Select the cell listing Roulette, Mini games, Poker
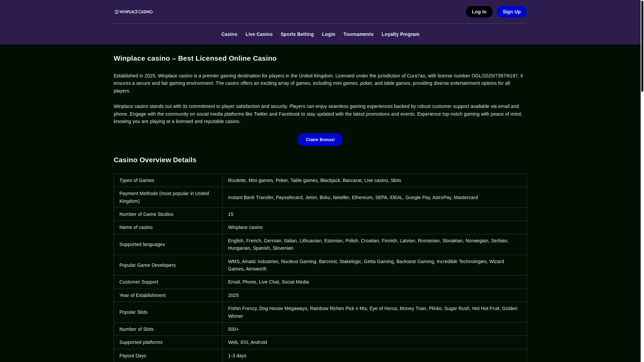The image size is (644, 362). point(375,180)
